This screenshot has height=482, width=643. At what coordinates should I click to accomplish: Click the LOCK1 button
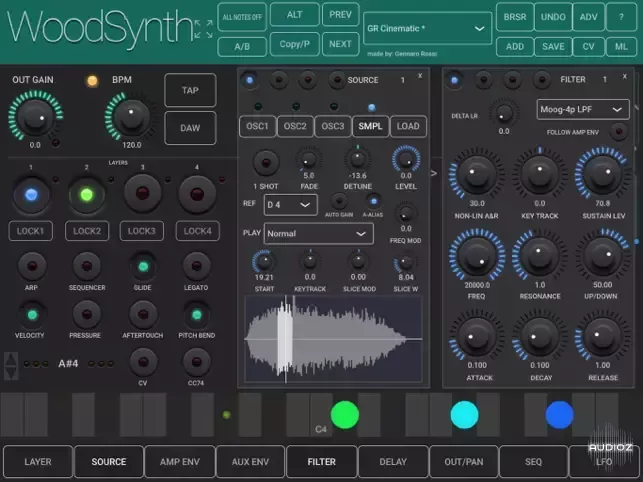point(30,231)
